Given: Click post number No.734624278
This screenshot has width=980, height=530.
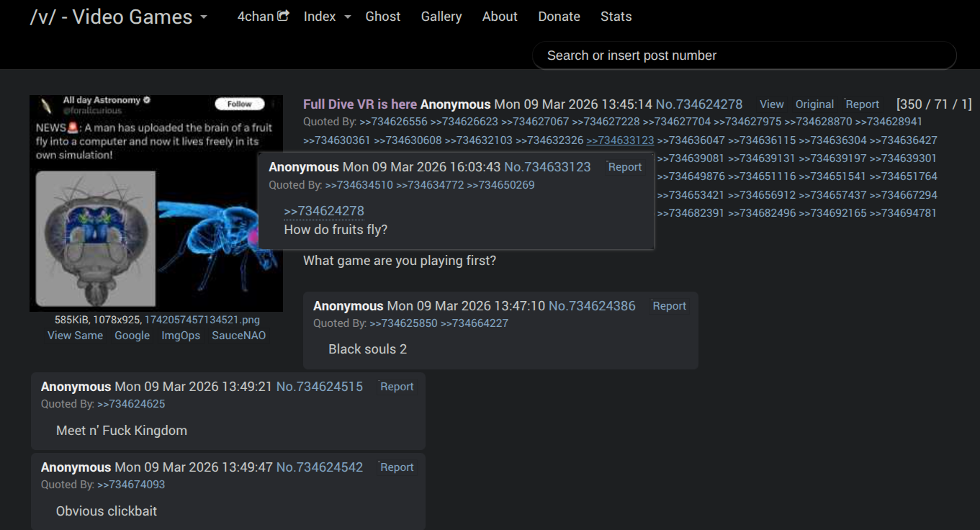Looking at the screenshot, I should click(x=699, y=104).
